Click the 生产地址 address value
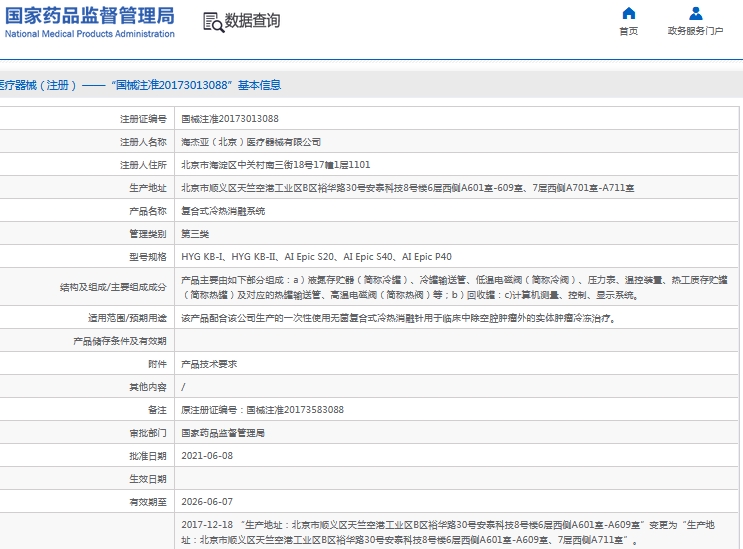 408,188
